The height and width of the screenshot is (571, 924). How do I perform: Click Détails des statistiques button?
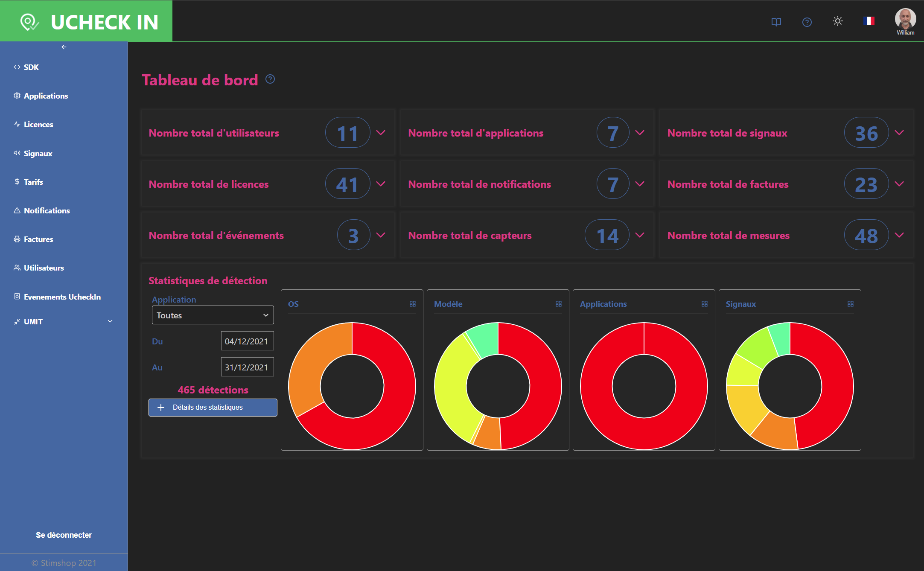(213, 408)
